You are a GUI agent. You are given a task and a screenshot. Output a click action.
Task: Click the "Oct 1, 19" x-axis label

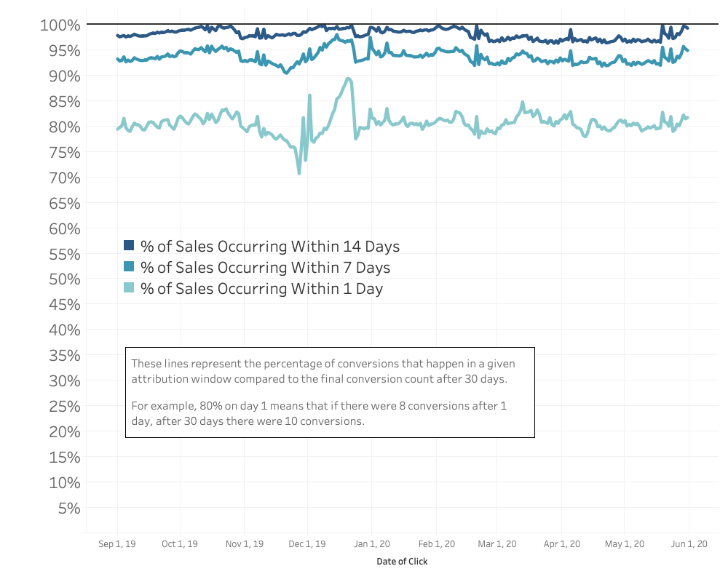pyautogui.click(x=180, y=543)
